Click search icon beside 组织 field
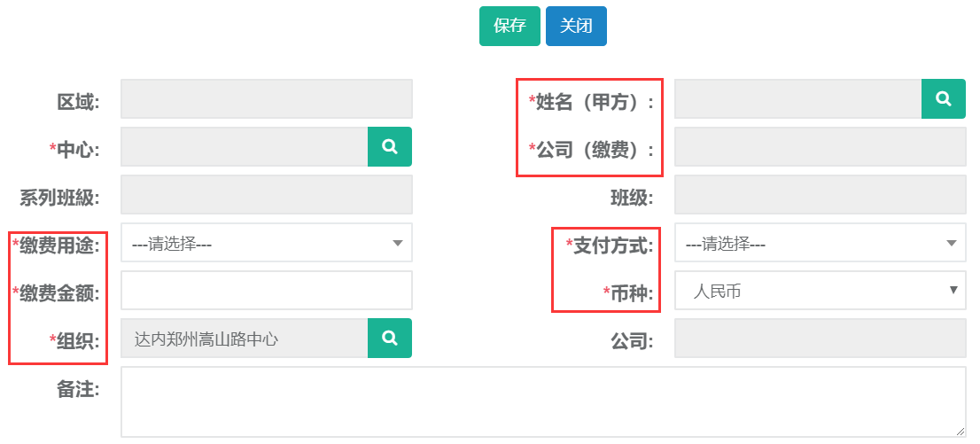Image resolution: width=980 pixels, height=444 pixels. point(390,339)
